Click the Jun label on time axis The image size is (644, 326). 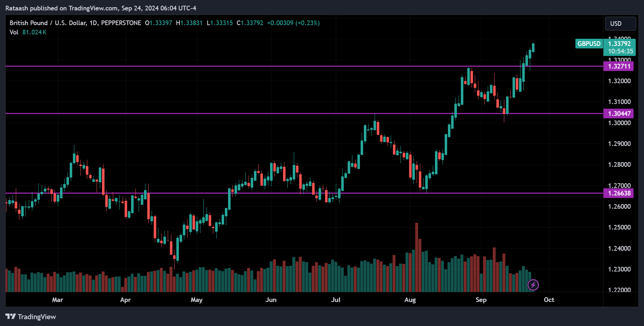[271, 300]
